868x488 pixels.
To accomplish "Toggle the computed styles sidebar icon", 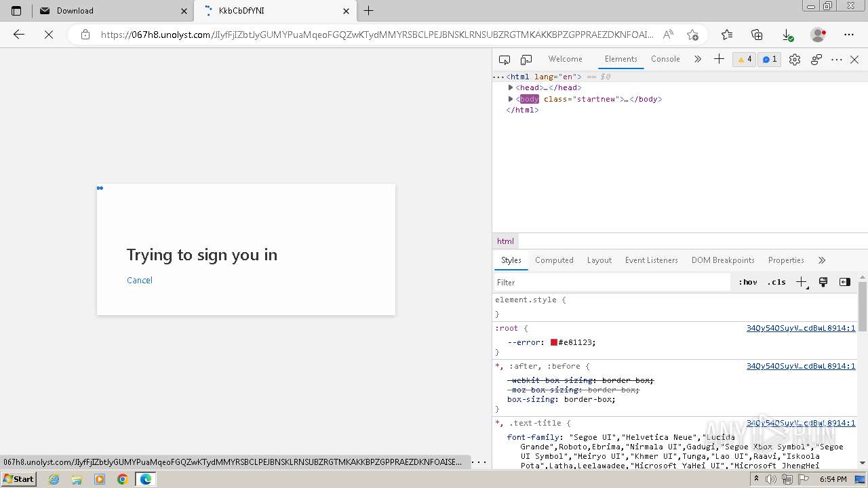I will (845, 282).
